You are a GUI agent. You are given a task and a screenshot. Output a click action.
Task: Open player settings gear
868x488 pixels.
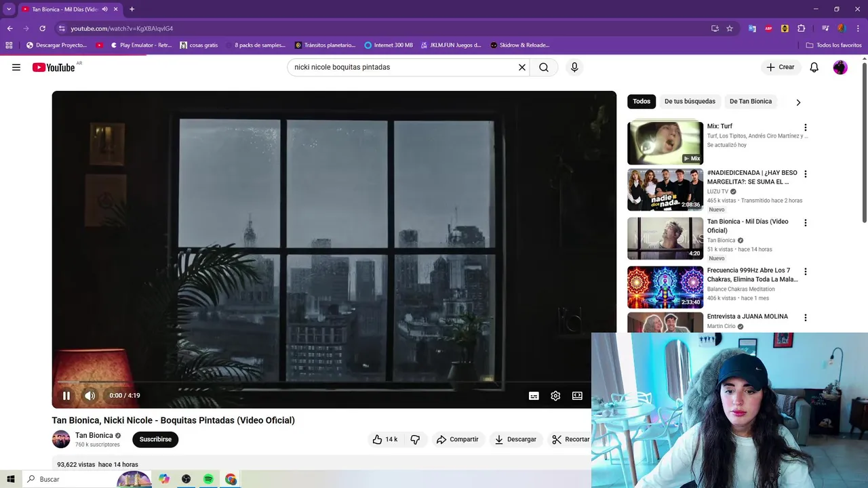(555, 396)
